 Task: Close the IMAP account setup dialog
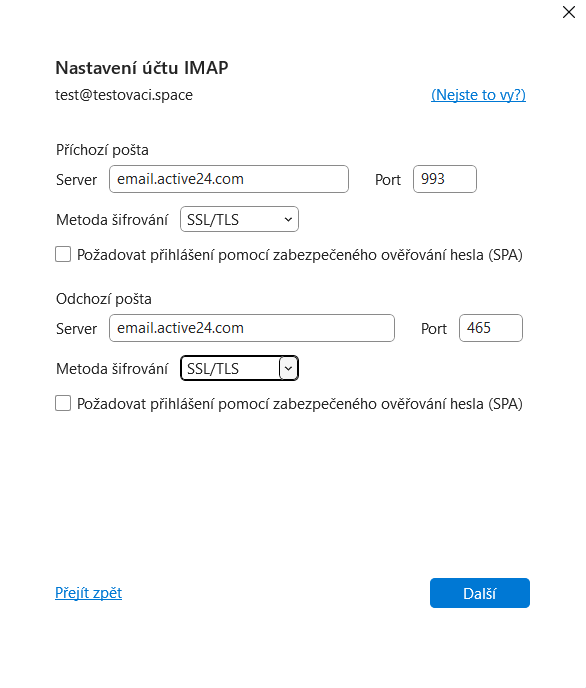tap(568, 12)
